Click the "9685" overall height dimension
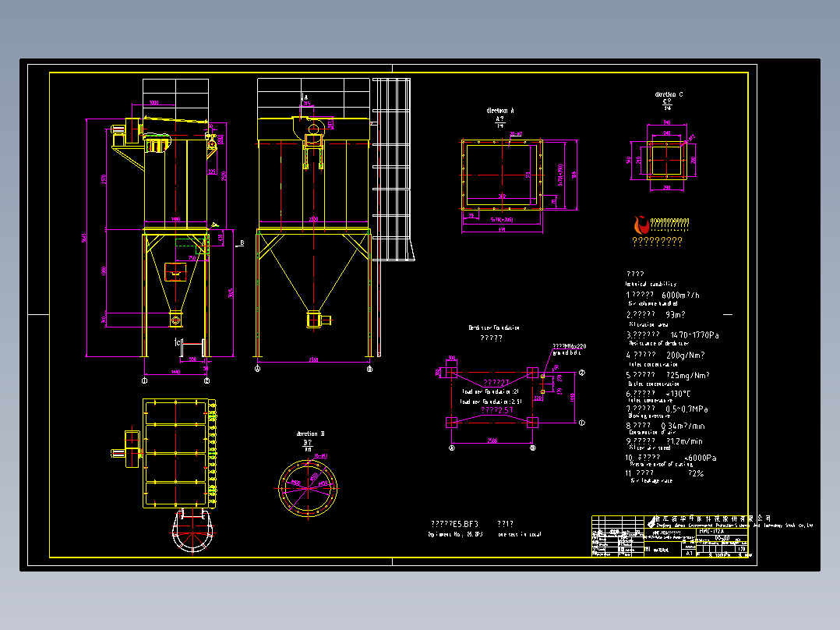This screenshot has width=840, height=630. click(x=84, y=237)
